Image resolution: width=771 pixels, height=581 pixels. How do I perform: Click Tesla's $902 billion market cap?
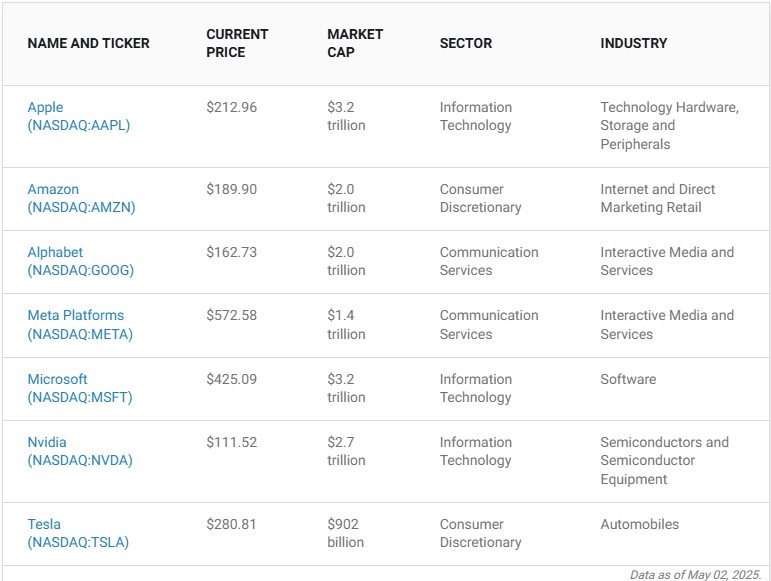[x=345, y=533]
